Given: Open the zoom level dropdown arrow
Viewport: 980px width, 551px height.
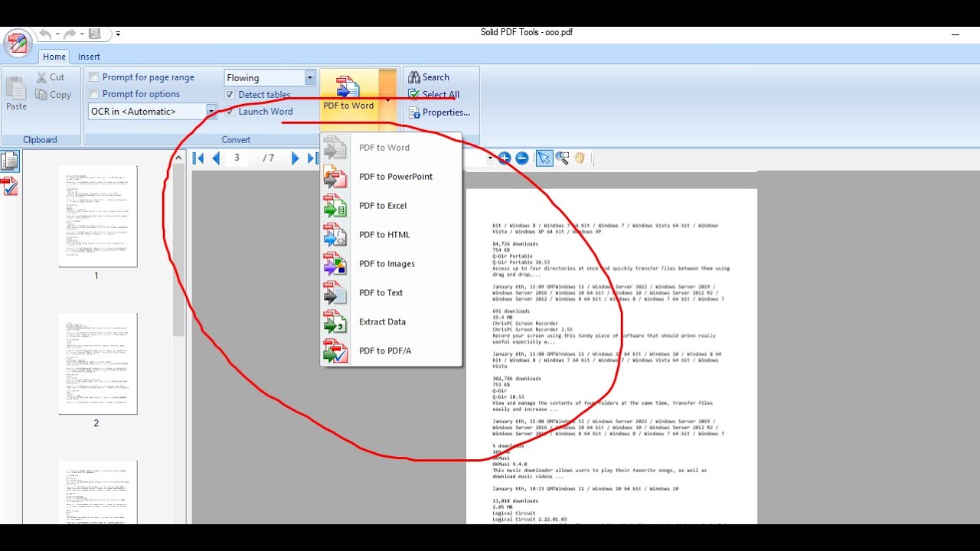Looking at the screenshot, I should click(490, 158).
